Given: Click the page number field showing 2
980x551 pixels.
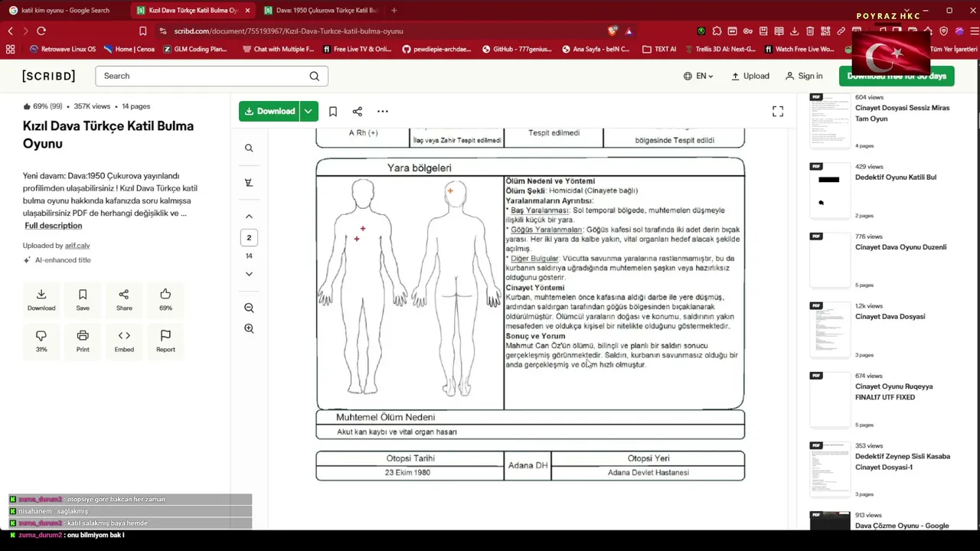Looking at the screenshot, I should tap(249, 237).
